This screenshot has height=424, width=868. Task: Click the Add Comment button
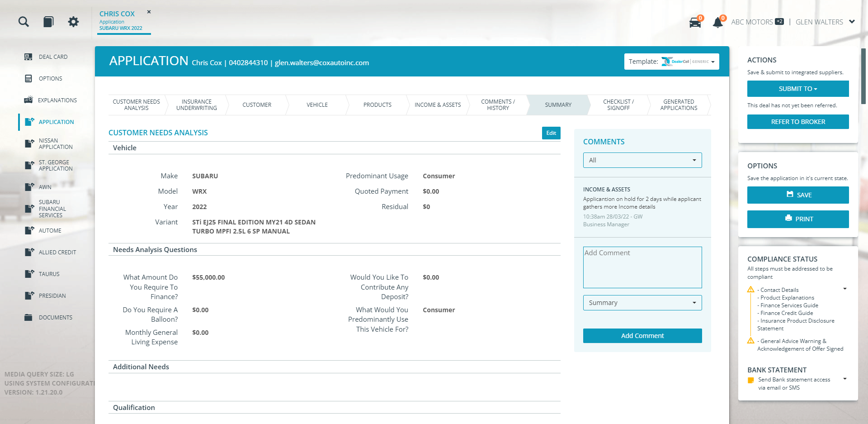(x=642, y=336)
